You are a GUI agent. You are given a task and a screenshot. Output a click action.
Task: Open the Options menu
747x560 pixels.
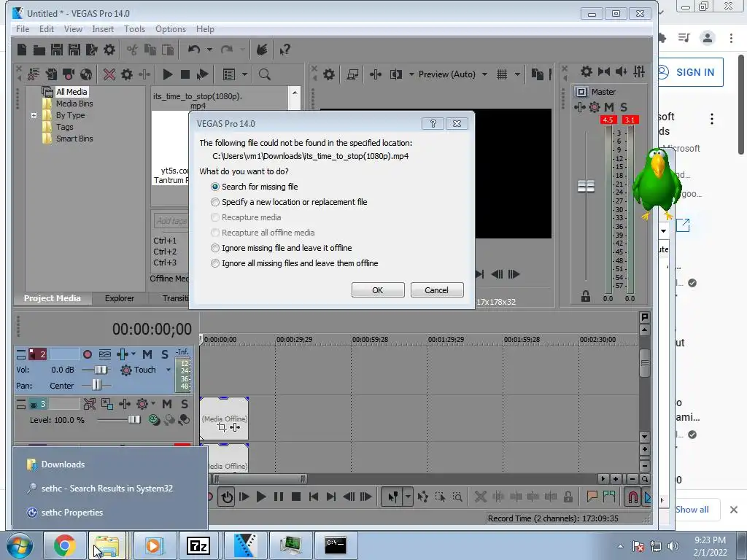click(x=171, y=29)
